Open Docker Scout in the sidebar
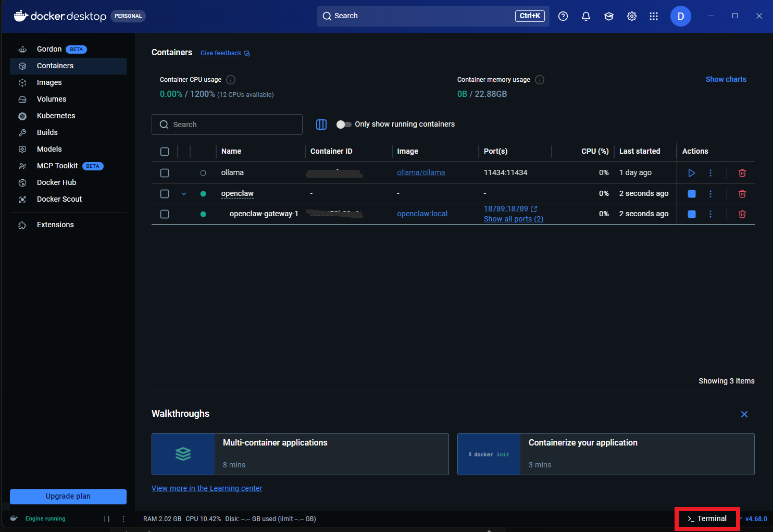The width and height of the screenshot is (773, 532). [x=68, y=200]
